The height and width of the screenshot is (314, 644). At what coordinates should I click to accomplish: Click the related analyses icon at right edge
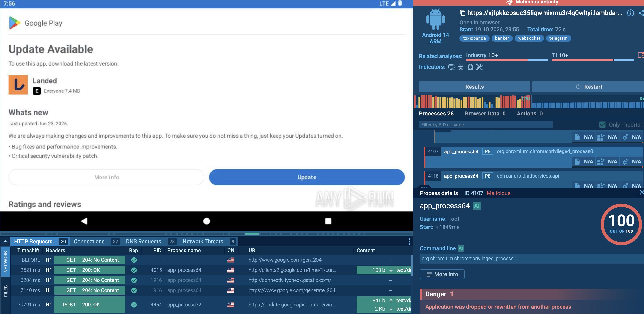click(641, 55)
